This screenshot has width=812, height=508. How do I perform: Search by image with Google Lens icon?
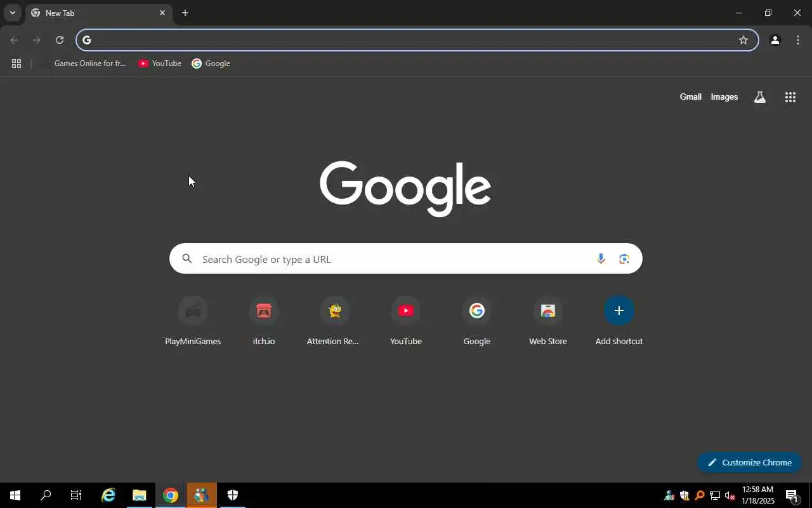(624, 258)
